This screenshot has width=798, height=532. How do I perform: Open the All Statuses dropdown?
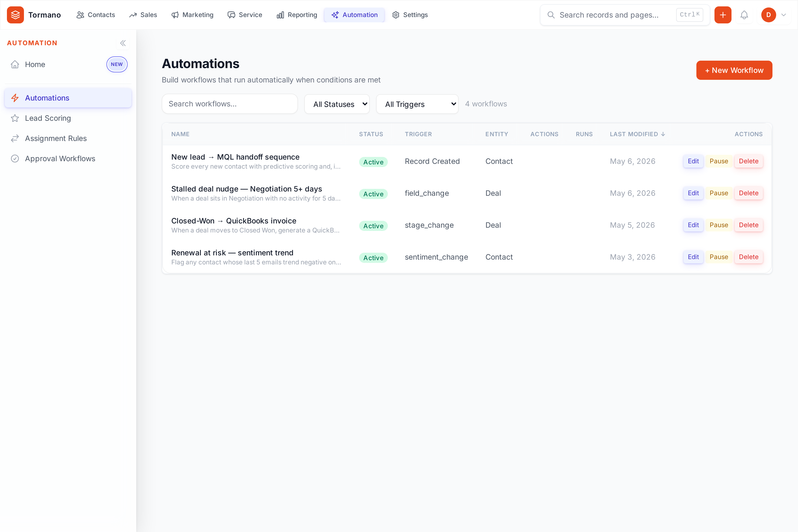[x=337, y=104]
